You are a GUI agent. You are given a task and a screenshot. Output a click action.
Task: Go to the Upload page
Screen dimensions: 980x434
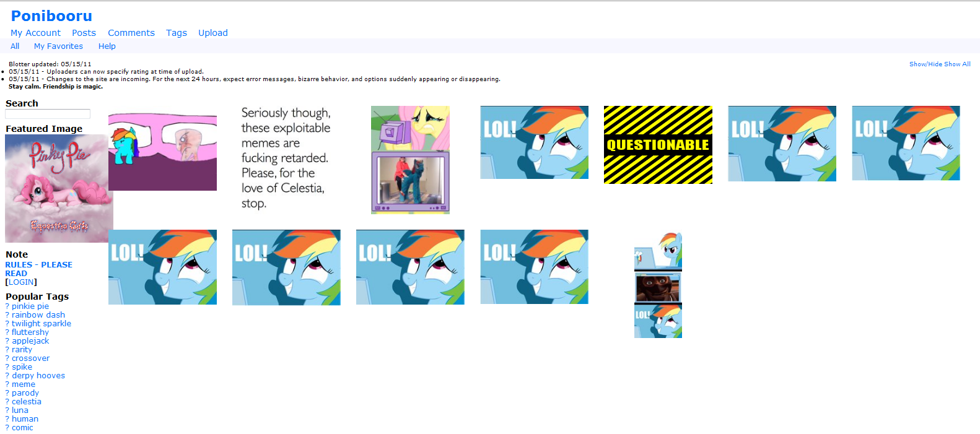213,33
